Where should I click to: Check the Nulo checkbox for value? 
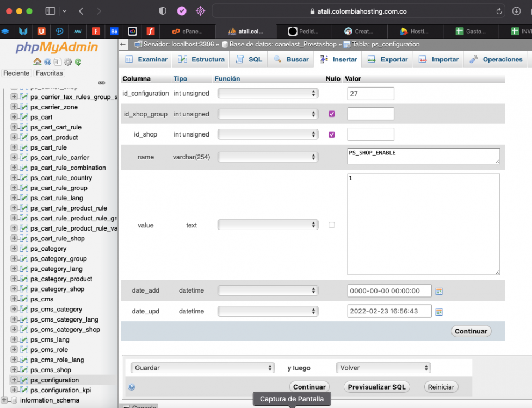coord(332,225)
